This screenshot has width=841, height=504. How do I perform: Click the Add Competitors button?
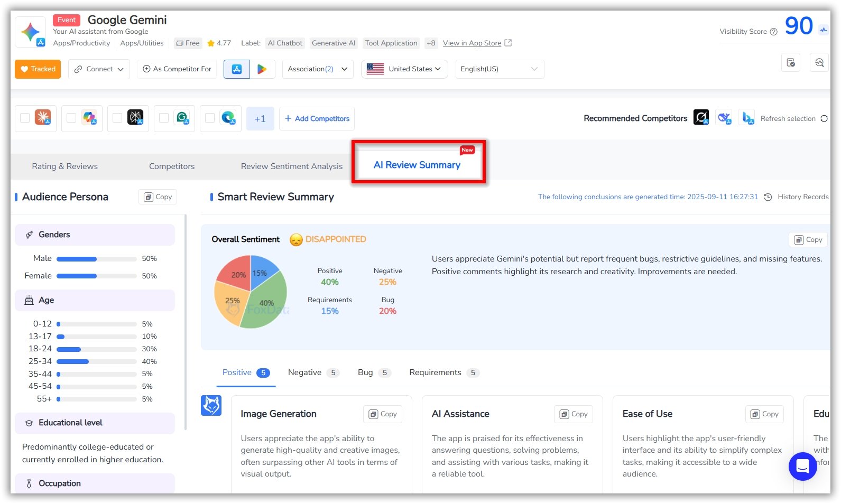[x=317, y=119]
